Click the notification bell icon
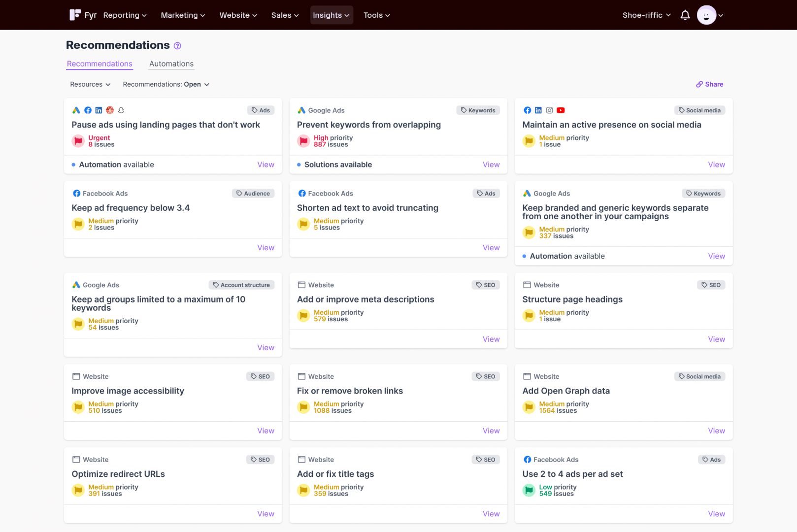Screen dimensions: 797x532 [x=685, y=15]
